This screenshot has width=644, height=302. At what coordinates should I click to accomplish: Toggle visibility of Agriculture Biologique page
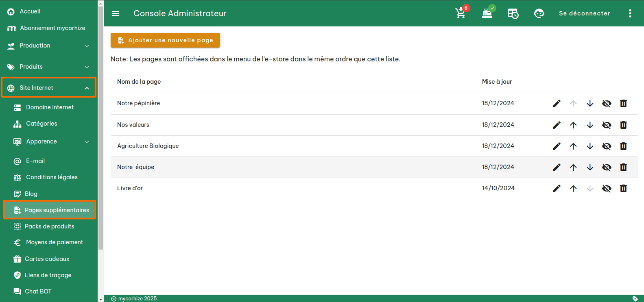coord(607,146)
